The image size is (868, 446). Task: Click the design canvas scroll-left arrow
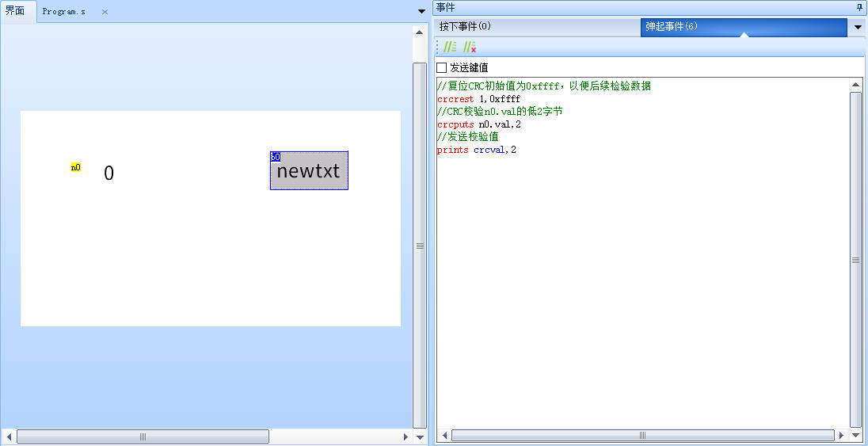(9, 436)
